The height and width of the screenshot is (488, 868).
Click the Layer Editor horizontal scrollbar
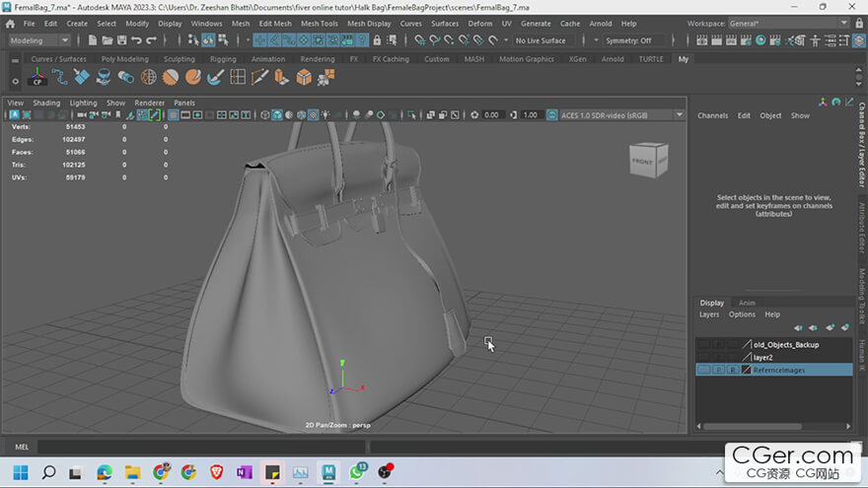[753, 427]
